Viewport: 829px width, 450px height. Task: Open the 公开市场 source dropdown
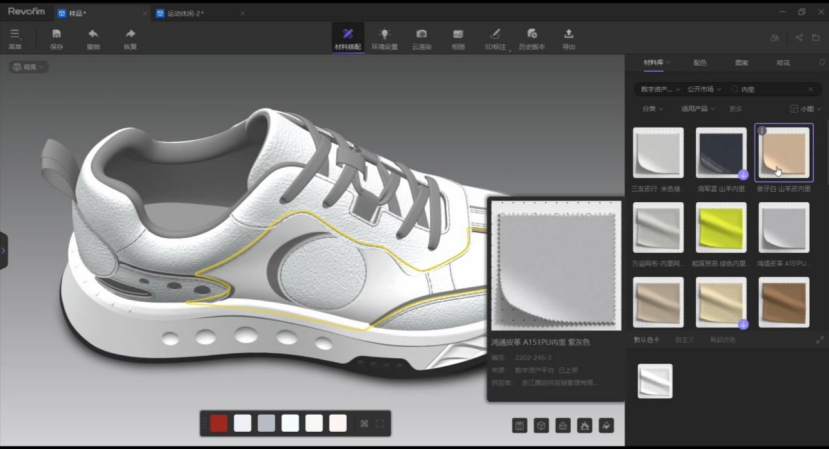pyautogui.click(x=702, y=88)
